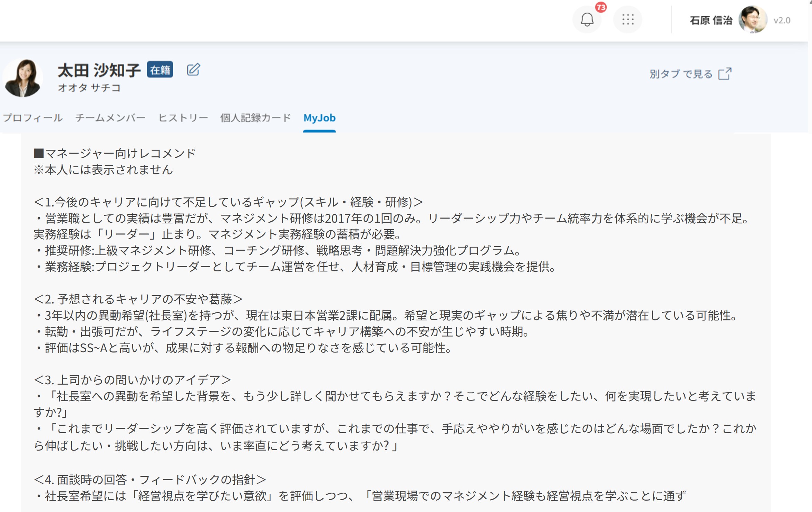This screenshot has height=512, width=812.
Task: Click the edit pencil icon beside 太田 沙知子
Action: tap(193, 69)
